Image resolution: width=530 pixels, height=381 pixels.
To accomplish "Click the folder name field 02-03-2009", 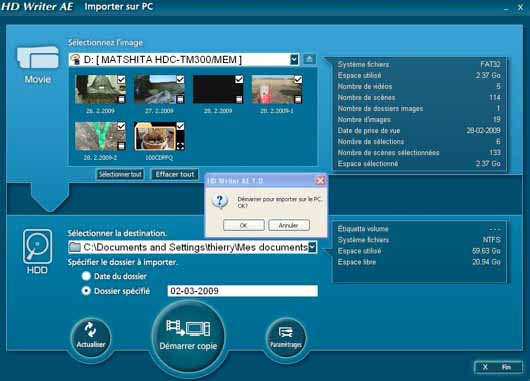I will tap(243, 291).
